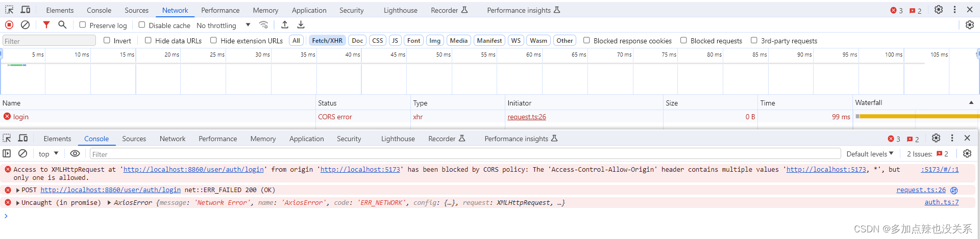Switch to Network tab in lower DevTools
Image resolution: width=980 pixels, height=239 pixels.
[x=173, y=139]
